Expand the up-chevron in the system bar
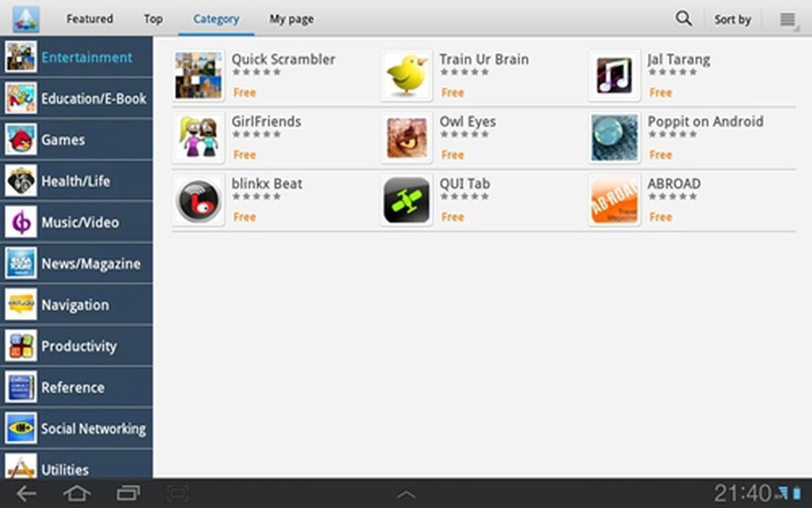Image resolution: width=812 pixels, height=508 pixels. 406,494
